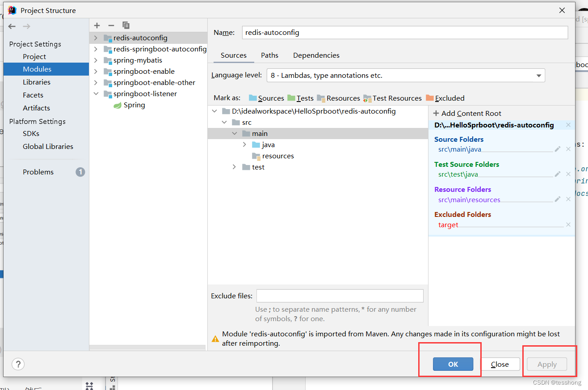Open help via the question mark icon
Screen dimensions: 588x390
(x=18, y=364)
